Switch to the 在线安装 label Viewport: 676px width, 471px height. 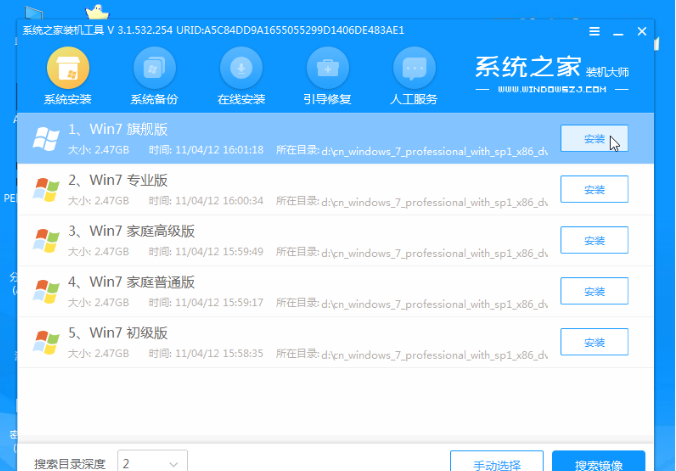coord(241,99)
